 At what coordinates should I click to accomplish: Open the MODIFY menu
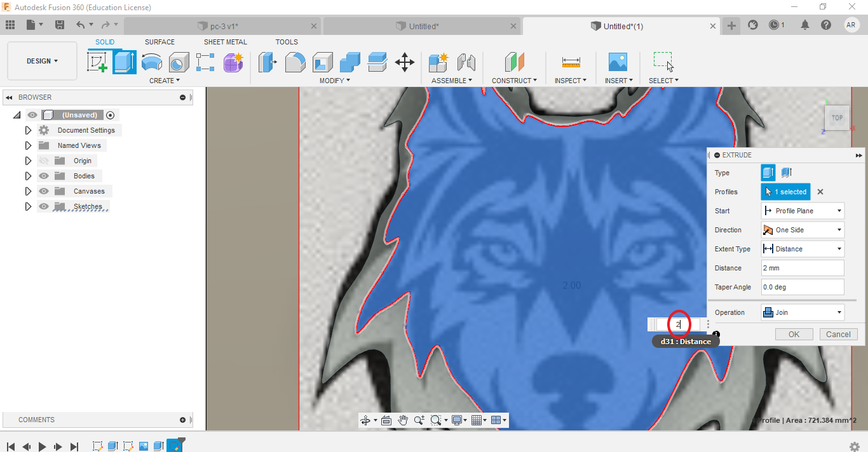point(334,81)
